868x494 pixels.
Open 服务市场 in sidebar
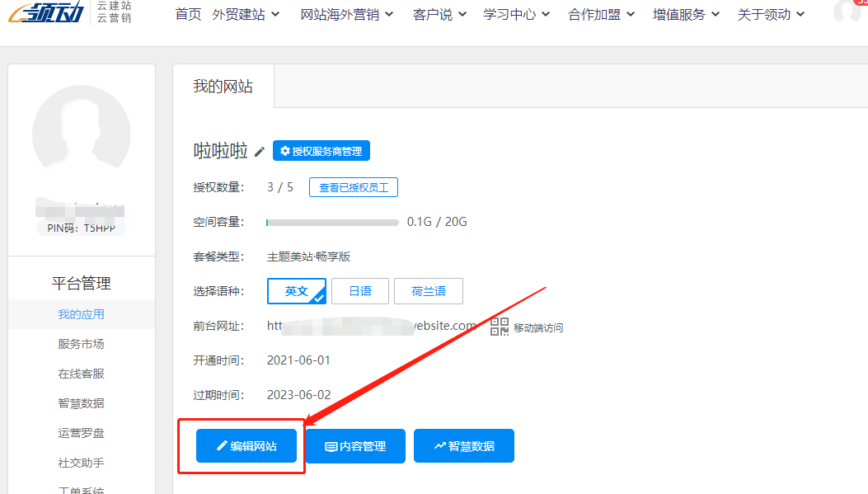[81, 344]
